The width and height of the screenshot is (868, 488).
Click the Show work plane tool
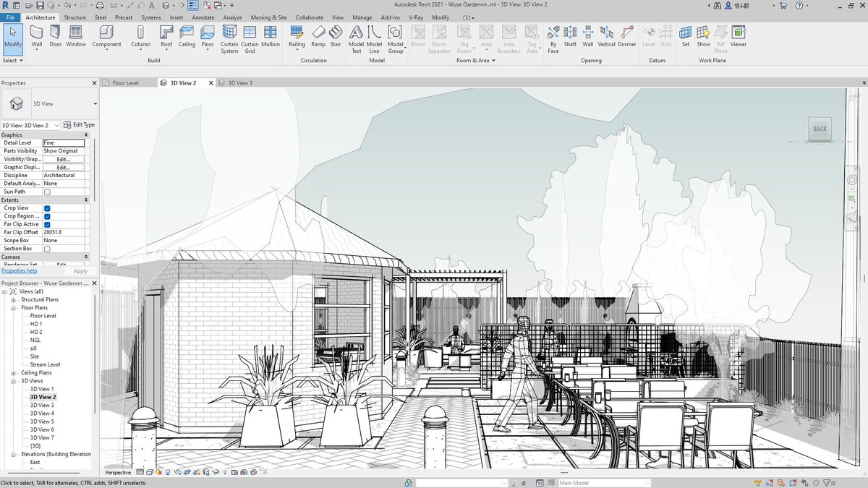[703, 36]
